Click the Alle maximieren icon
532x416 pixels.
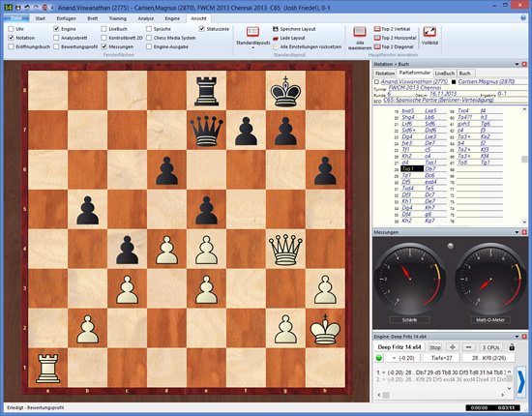point(359,32)
